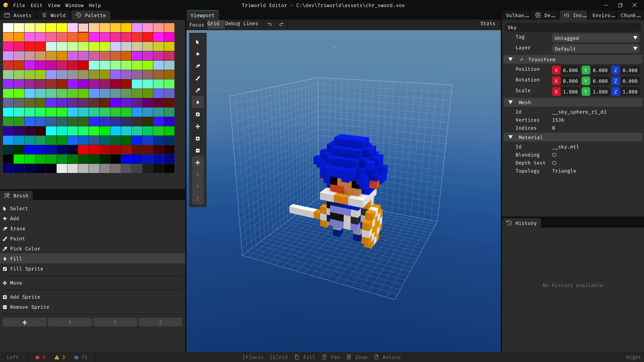Enable the Depth test checkbox
Screen dimensions: 644x362
[554, 163]
